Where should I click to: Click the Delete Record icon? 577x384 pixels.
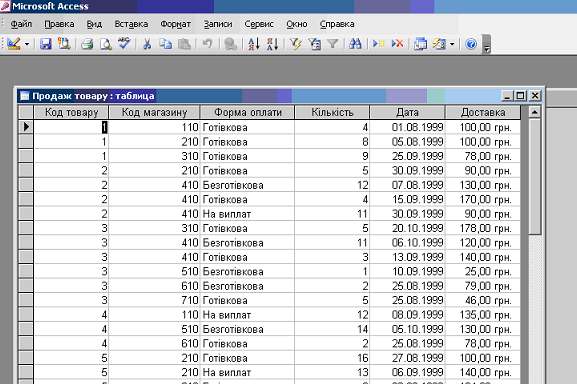click(x=397, y=44)
